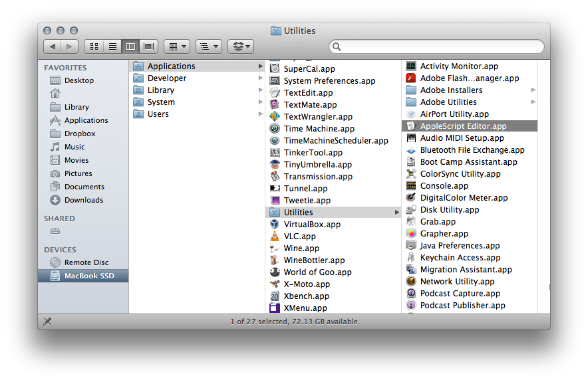588x382 pixels.
Task: Select the Activity Monitor.app icon
Action: point(411,66)
